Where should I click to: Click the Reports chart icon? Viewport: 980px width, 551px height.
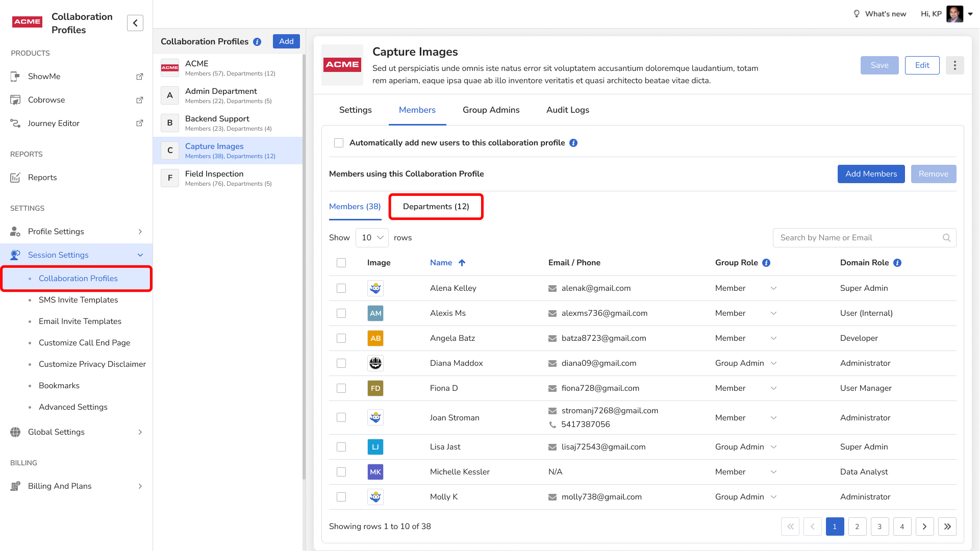pos(15,178)
